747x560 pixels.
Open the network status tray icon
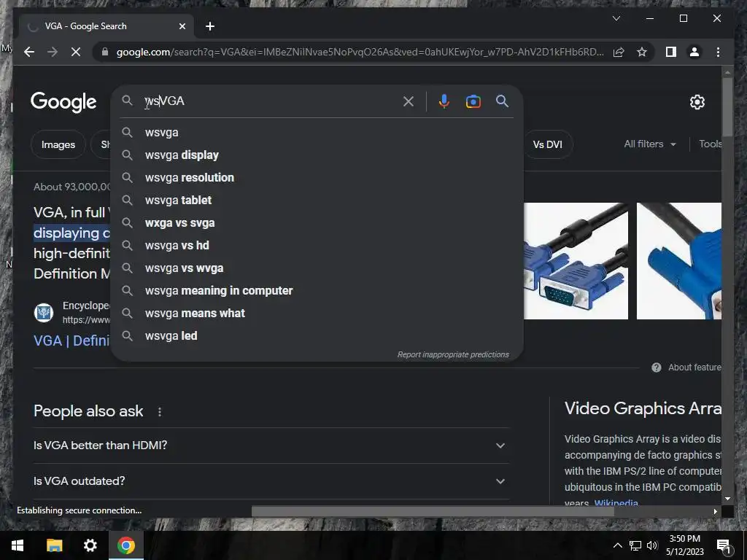click(x=635, y=545)
